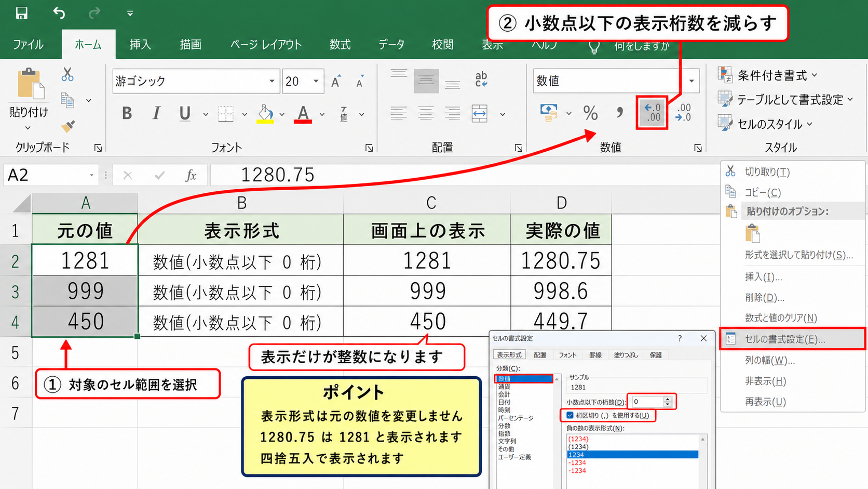Image resolution: width=868 pixels, height=489 pixels.
Task: Switch to the 数式 ribbon tab
Action: point(340,45)
